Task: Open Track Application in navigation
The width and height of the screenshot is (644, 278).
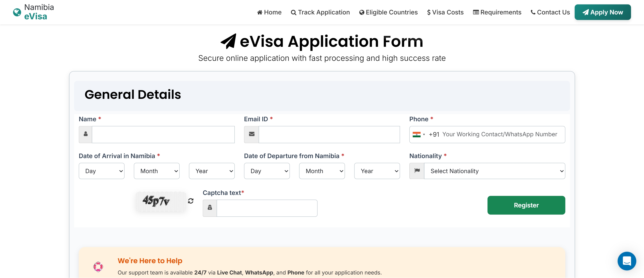Action: pos(320,12)
